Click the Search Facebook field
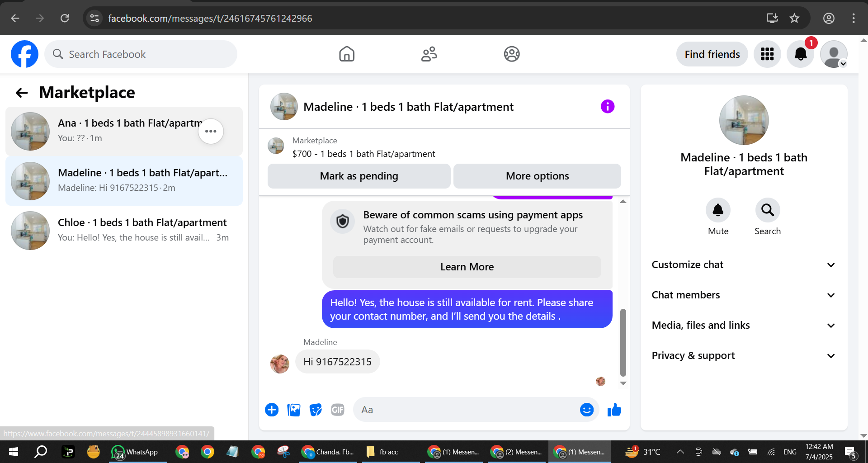Screen dimensions: 868x463 coord(141,54)
